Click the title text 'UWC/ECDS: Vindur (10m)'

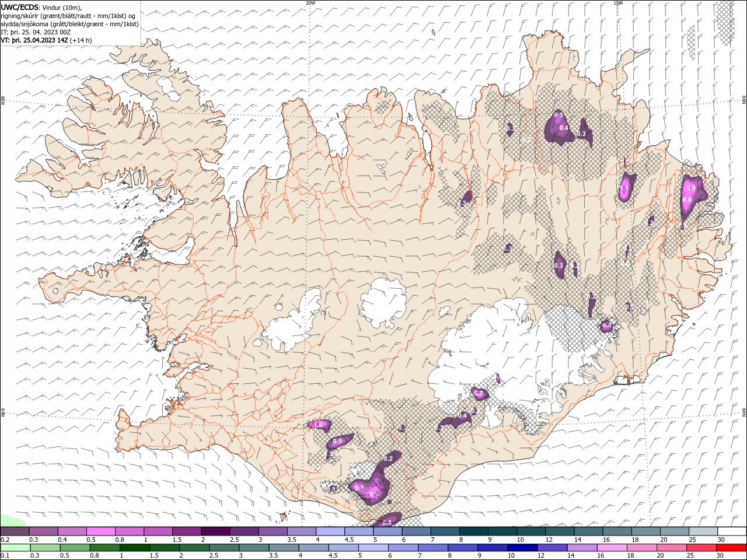point(41,7)
